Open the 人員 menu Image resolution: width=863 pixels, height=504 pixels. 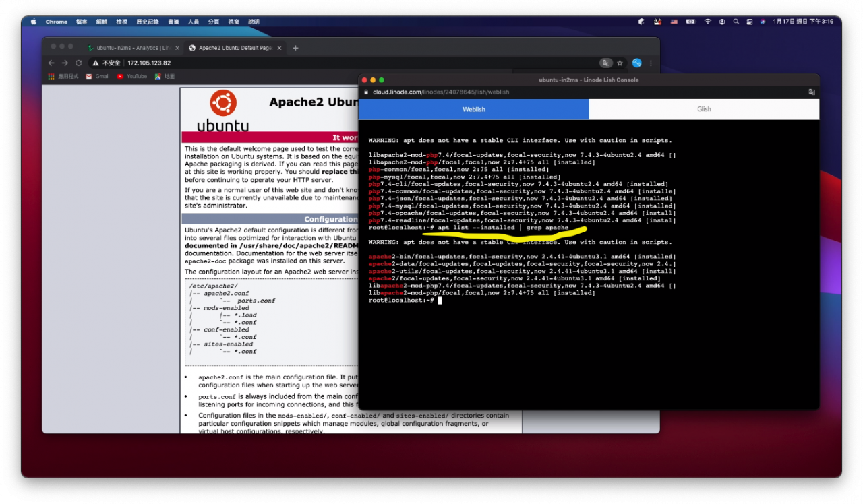click(x=194, y=22)
